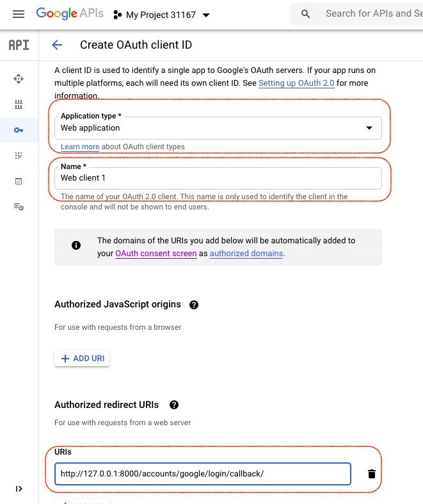This screenshot has height=504, width=423.
Task: Click the search magnifier icon
Action: (x=306, y=13)
